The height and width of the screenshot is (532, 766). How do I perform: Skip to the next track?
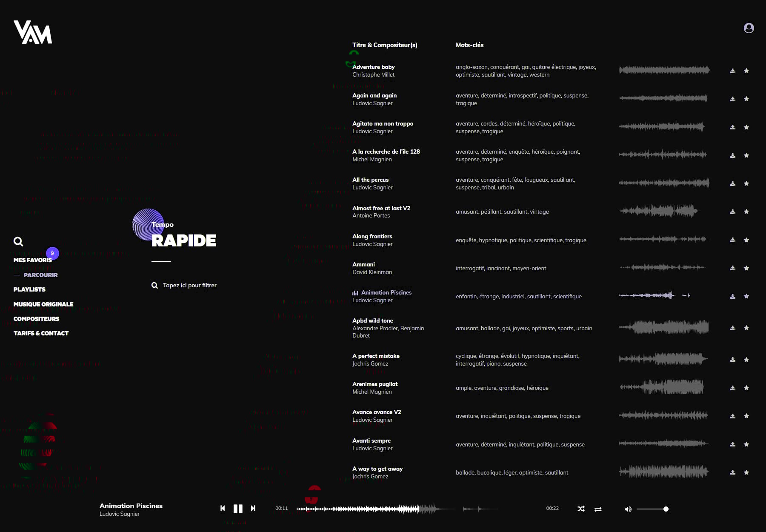(253, 508)
